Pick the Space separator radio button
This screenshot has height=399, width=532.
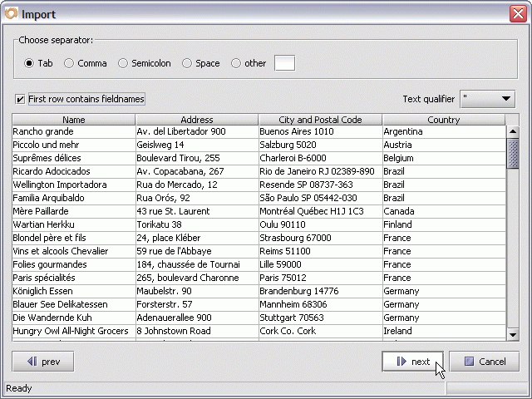[187, 63]
